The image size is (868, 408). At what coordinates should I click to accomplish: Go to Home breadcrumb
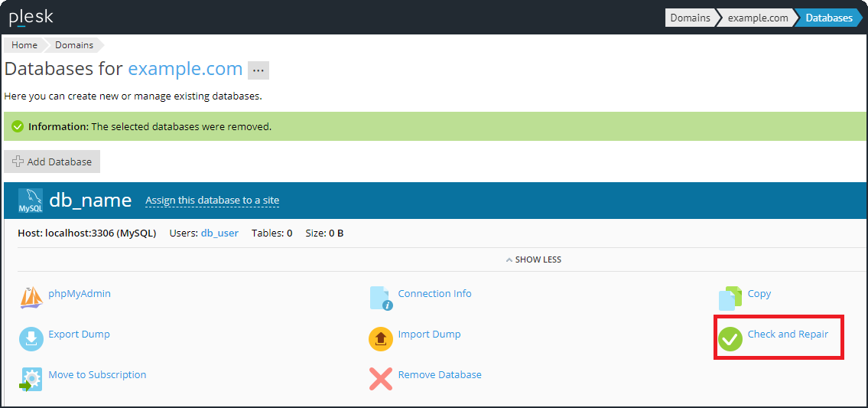click(24, 45)
